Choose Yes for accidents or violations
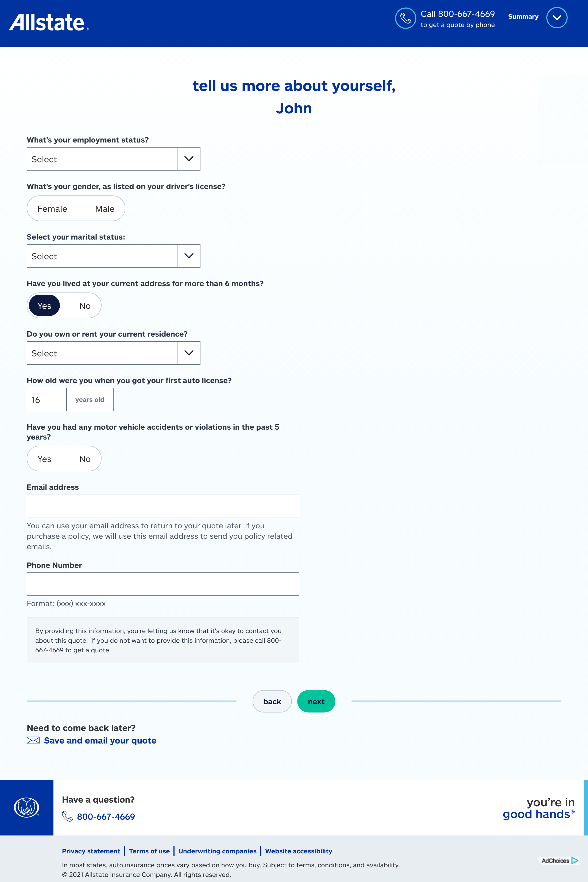Viewport: 588px width, 882px height. 44,459
